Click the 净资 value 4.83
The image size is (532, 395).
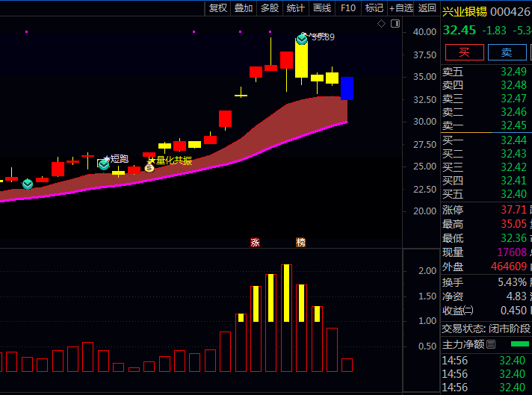coord(516,296)
